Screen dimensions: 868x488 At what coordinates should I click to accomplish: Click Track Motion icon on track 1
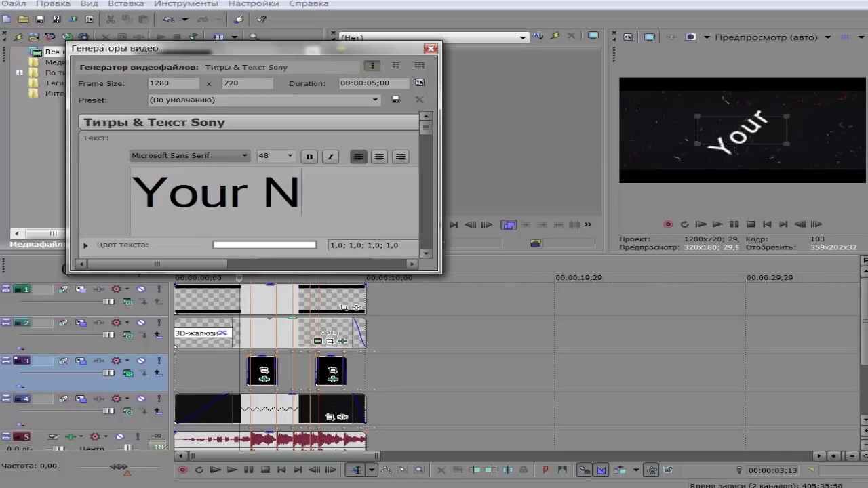pos(81,289)
